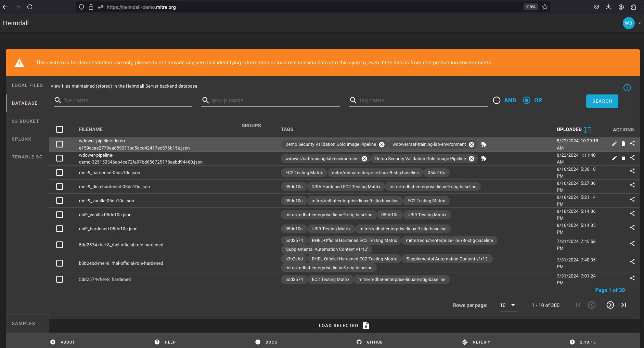The width and height of the screenshot is (644, 348).
Task: Select the AND search logic option
Action: [497, 100]
